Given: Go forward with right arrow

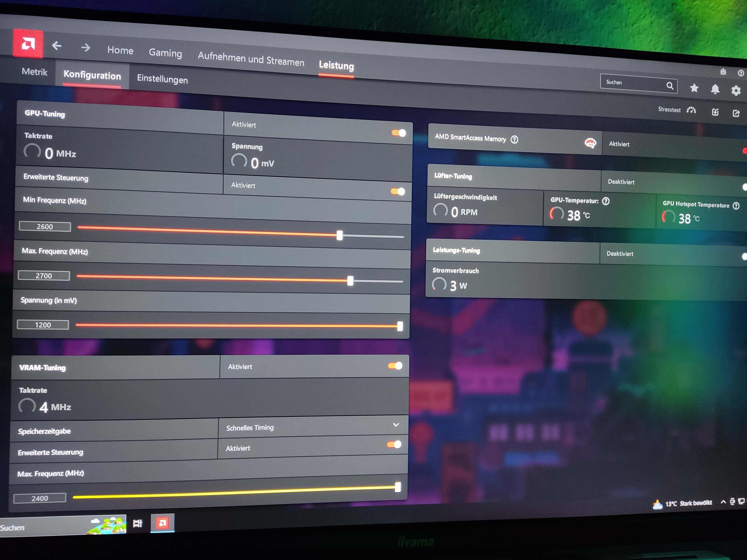Looking at the screenshot, I should tap(86, 48).
